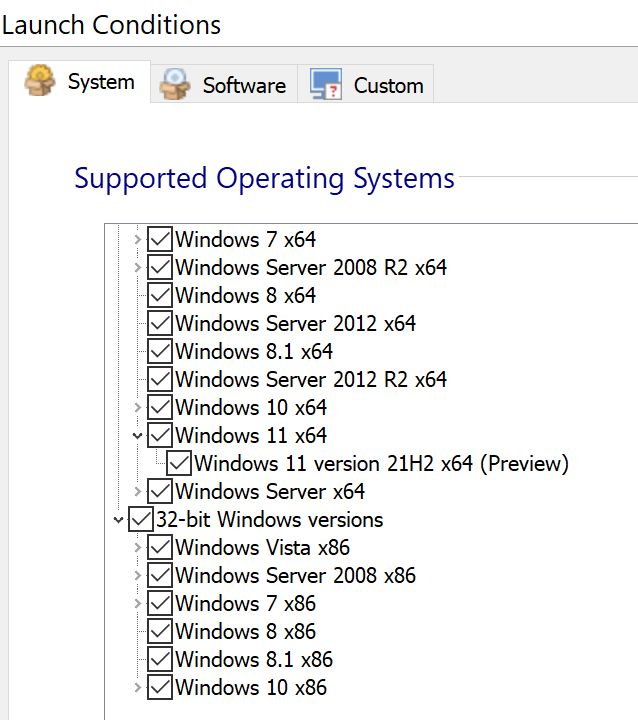This screenshot has height=720, width=638.
Task: Select the 'Windows 8.1 x86' label
Action: click(x=254, y=659)
